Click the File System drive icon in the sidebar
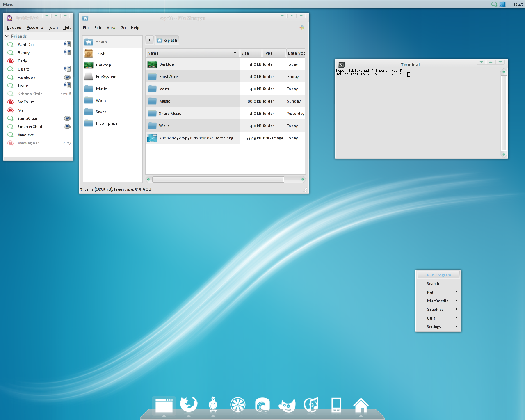 89,76
